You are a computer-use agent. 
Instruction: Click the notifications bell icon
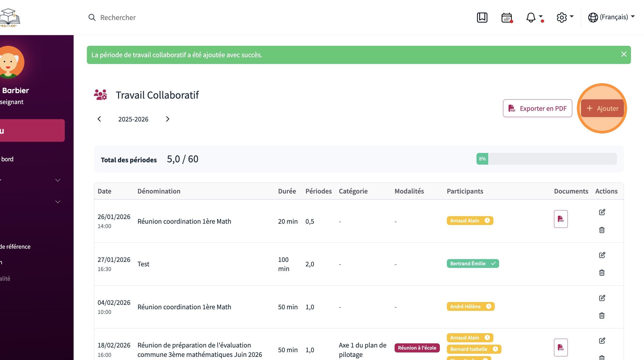point(531,18)
